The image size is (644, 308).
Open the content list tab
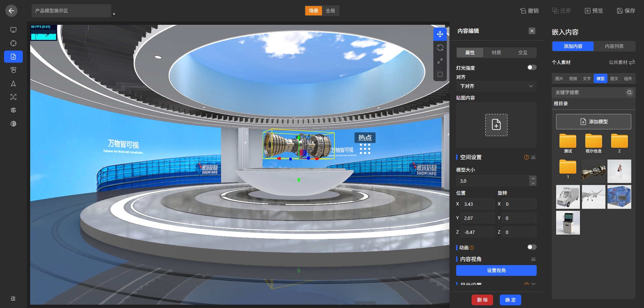click(x=614, y=46)
